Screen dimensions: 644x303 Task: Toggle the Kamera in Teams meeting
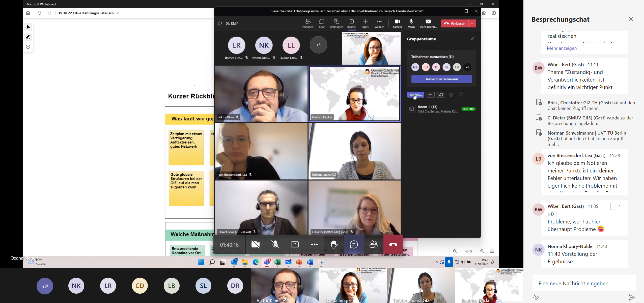coord(397,23)
